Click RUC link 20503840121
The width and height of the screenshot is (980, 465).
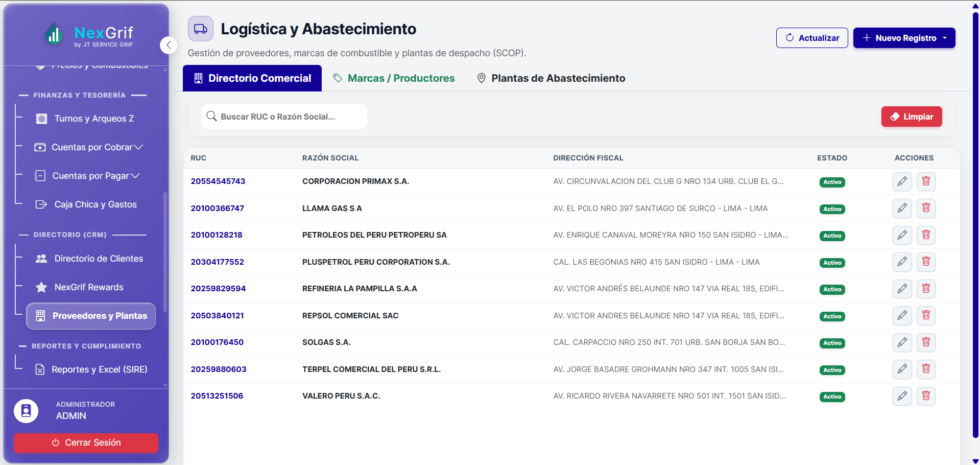tap(218, 316)
